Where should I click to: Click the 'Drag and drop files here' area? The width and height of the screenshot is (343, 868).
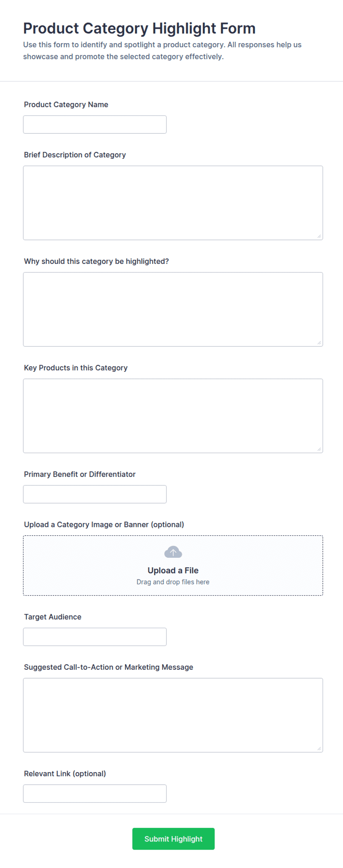173,582
